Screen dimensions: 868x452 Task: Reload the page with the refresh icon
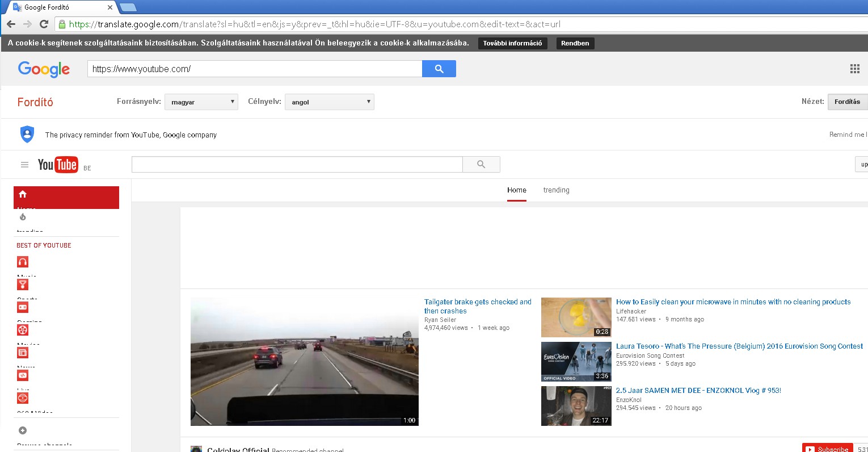[x=44, y=24]
